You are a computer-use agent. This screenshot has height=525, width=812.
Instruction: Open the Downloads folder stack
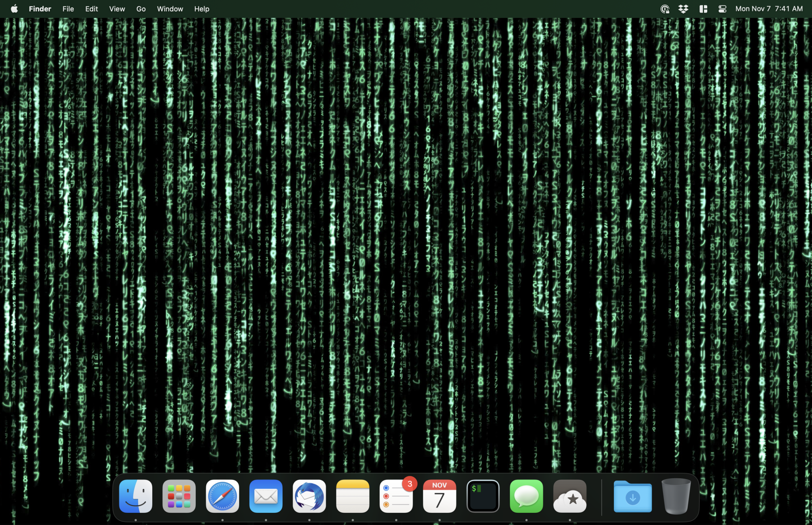pos(633,496)
